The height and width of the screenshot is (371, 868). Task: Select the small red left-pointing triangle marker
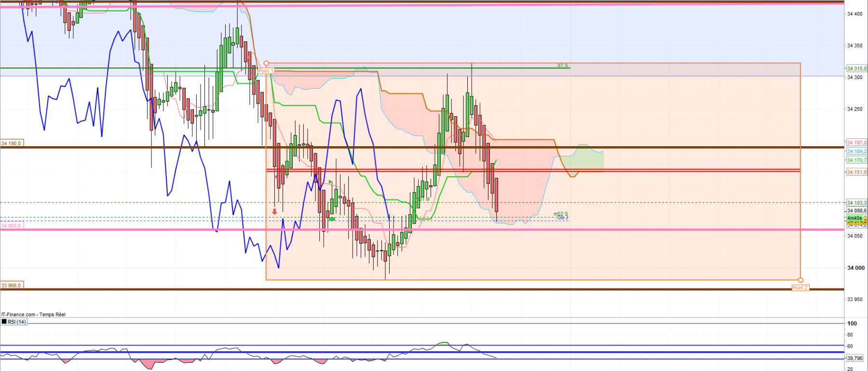(277, 177)
